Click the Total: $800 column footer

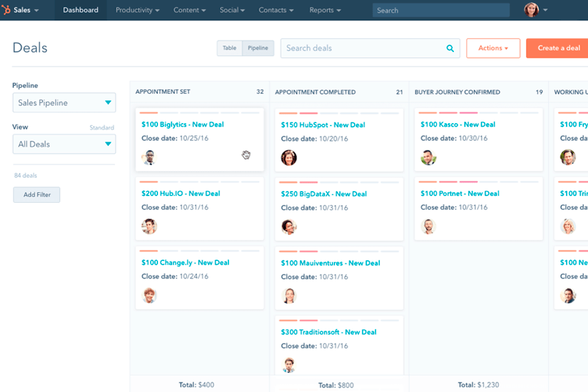336,385
